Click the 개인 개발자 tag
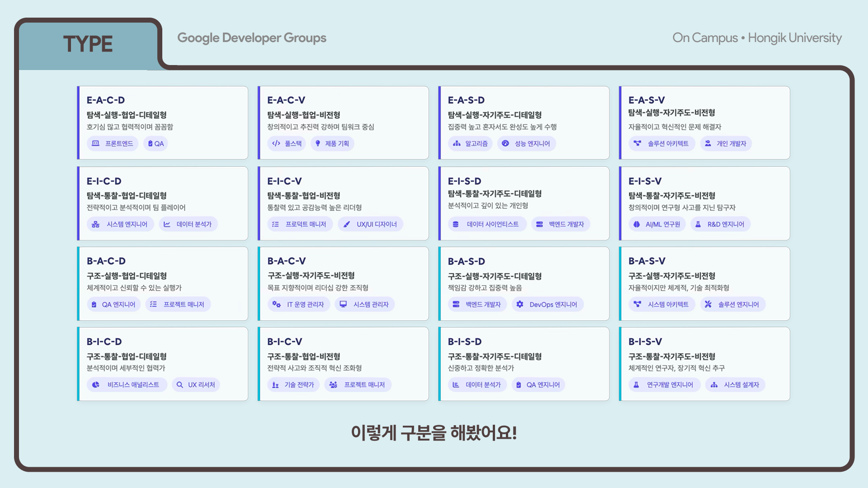 (x=726, y=144)
